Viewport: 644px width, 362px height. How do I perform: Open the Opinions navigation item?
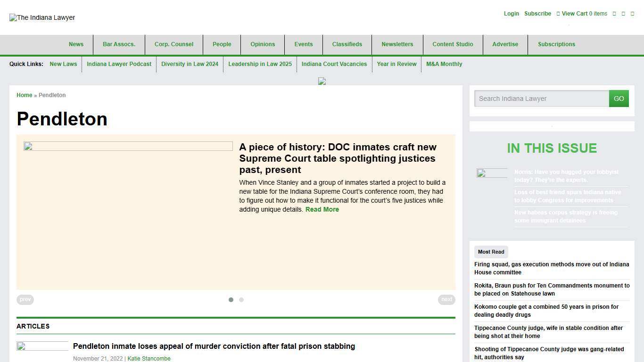(263, 44)
